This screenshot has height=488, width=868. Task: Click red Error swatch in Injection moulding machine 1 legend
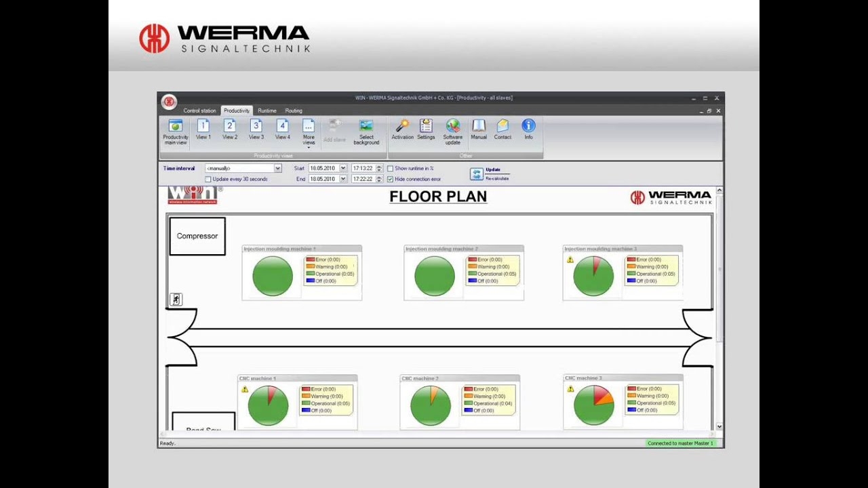[x=311, y=259]
